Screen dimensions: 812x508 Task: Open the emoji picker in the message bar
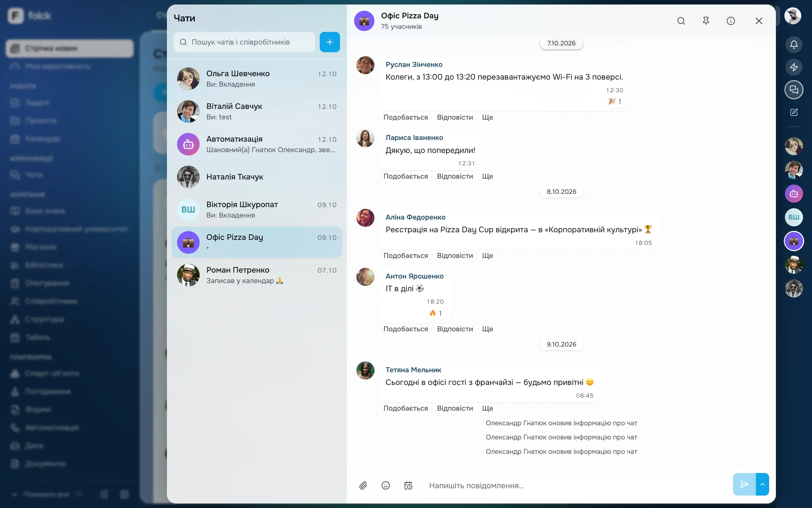pyautogui.click(x=385, y=485)
